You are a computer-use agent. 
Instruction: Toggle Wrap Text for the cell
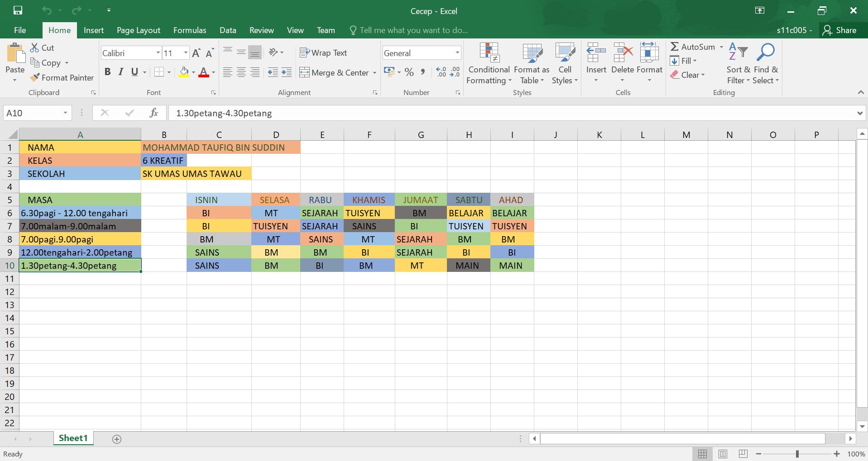pos(323,53)
